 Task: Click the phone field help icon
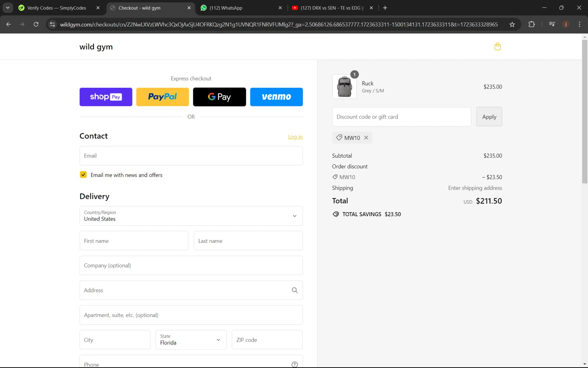[295, 364]
